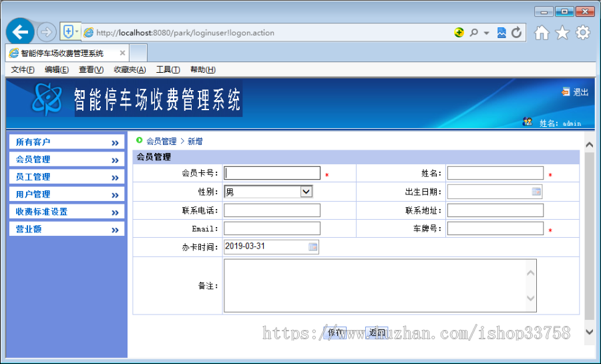Open the 工具(T) menu
The width and height of the screenshot is (601, 364).
(168, 69)
